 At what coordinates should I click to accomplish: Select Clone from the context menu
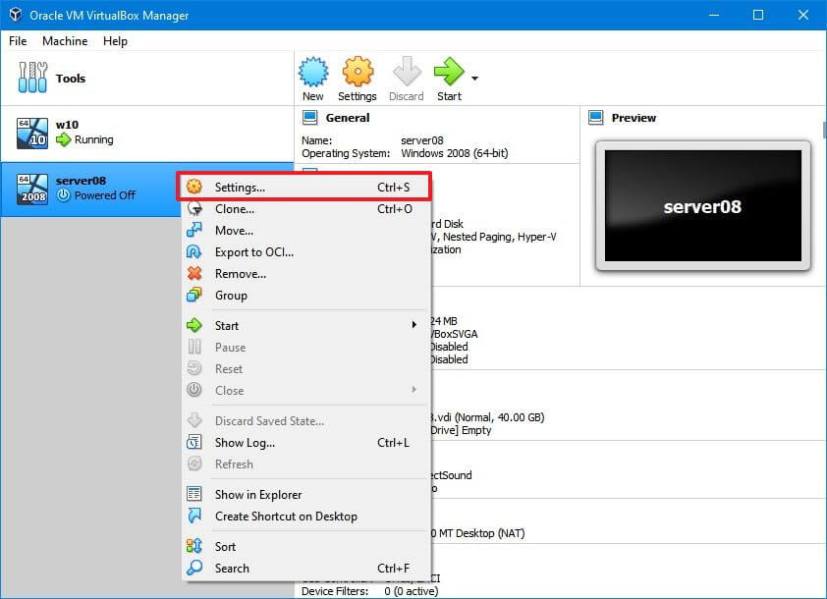(x=233, y=209)
